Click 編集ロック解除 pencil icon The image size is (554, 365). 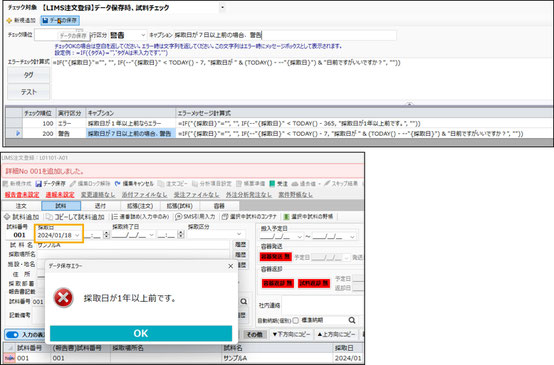coord(73,184)
